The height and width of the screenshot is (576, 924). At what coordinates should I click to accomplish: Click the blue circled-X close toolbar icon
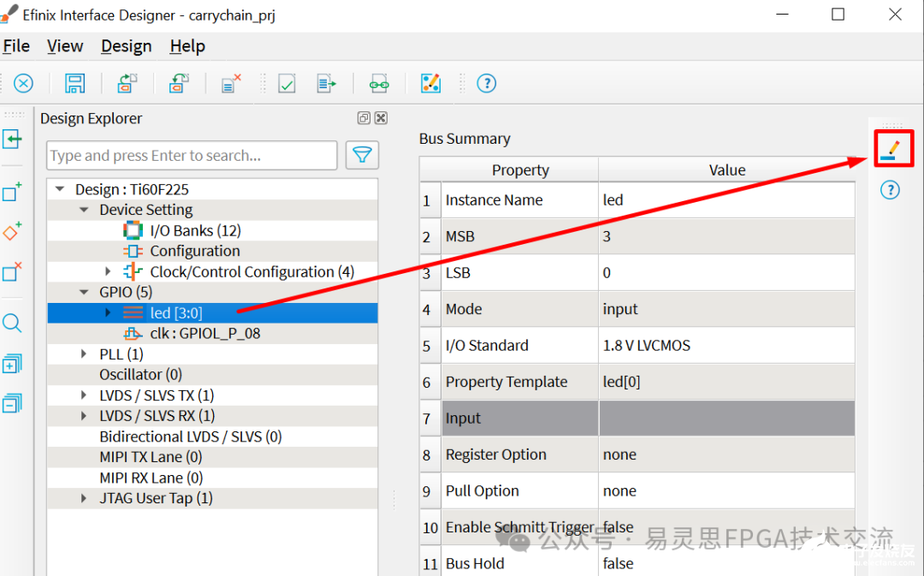pyautogui.click(x=23, y=83)
